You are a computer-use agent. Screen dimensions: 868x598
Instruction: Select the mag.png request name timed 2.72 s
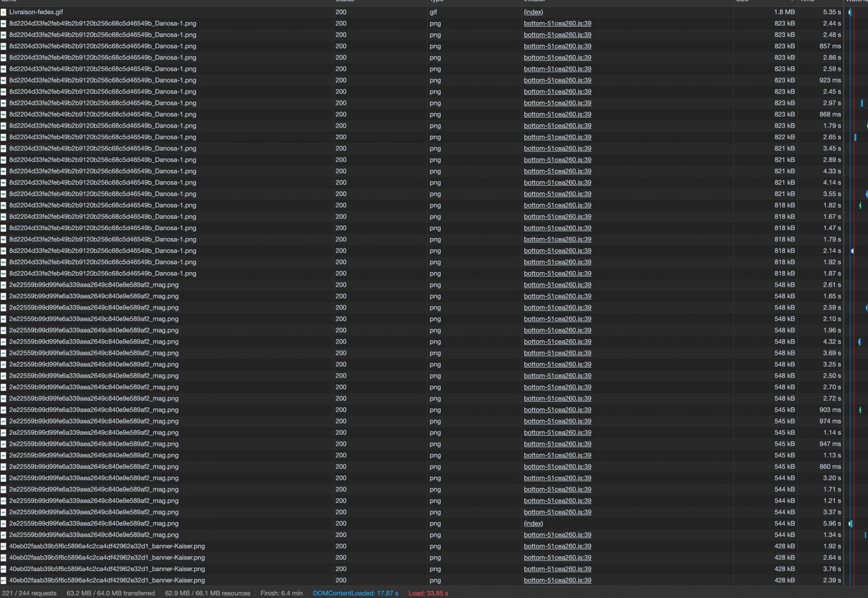click(x=94, y=398)
